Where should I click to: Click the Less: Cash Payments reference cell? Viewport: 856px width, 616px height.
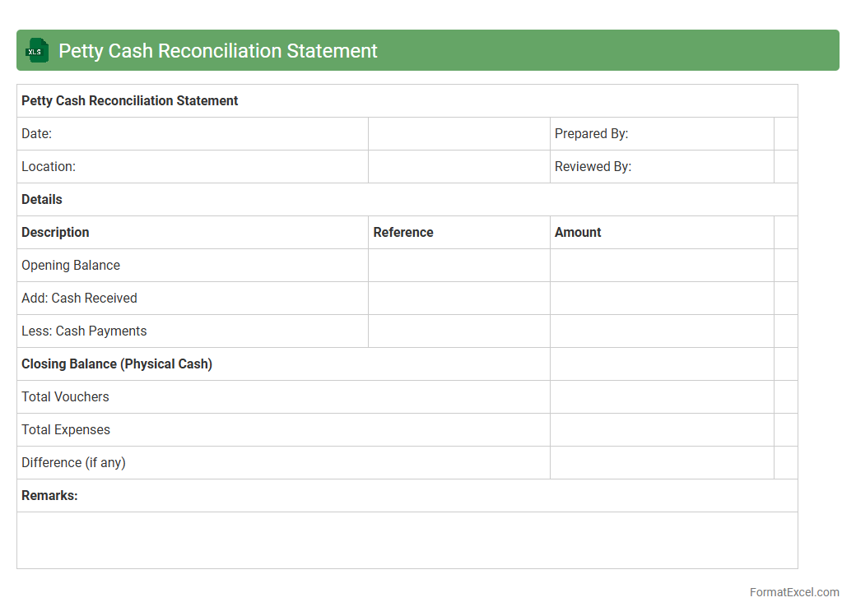pyautogui.click(x=458, y=331)
